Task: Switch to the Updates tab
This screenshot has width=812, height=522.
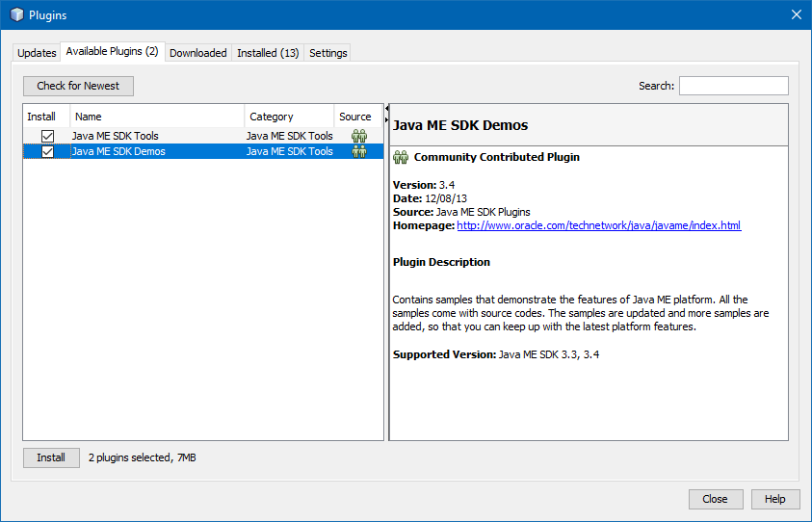Action: pos(37,53)
